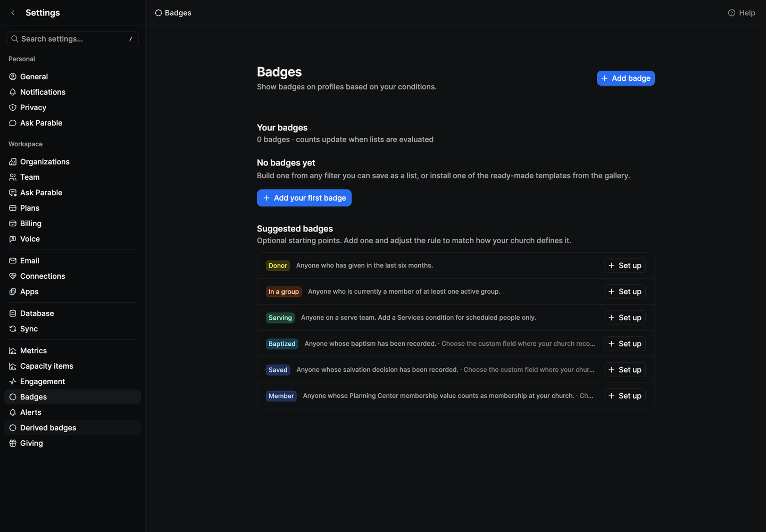Click the yellow Donor badge label

click(x=278, y=265)
